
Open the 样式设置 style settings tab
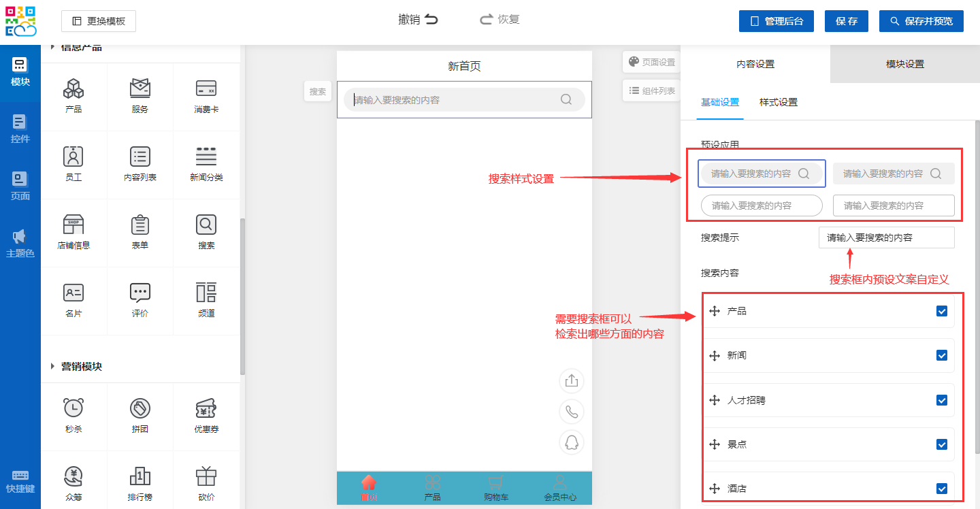pyautogui.click(x=778, y=102)
